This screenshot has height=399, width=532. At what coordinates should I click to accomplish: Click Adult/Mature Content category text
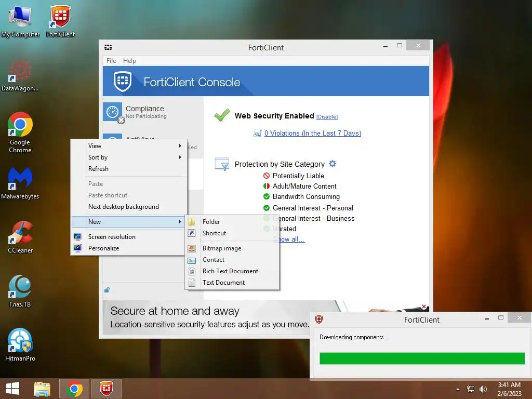(x=304, y=187)
